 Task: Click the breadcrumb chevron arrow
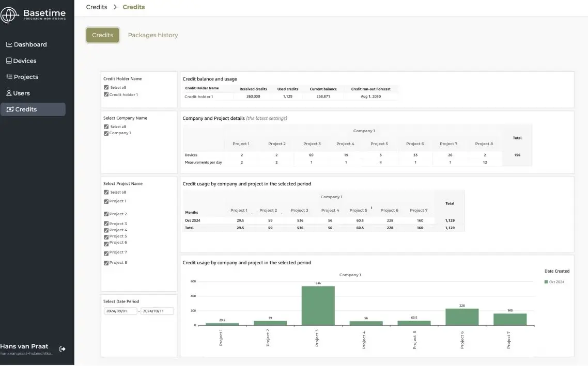(x=115, y=7)
